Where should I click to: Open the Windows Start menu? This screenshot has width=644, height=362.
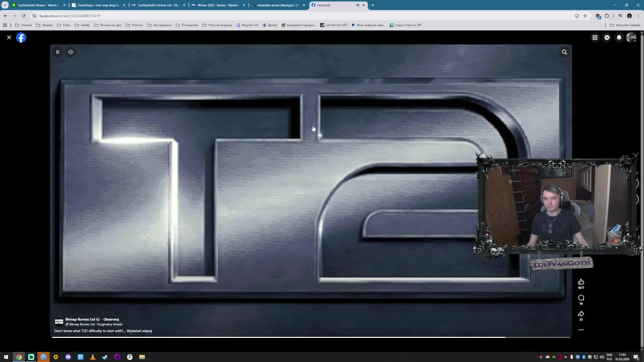(x=6, y=357)
